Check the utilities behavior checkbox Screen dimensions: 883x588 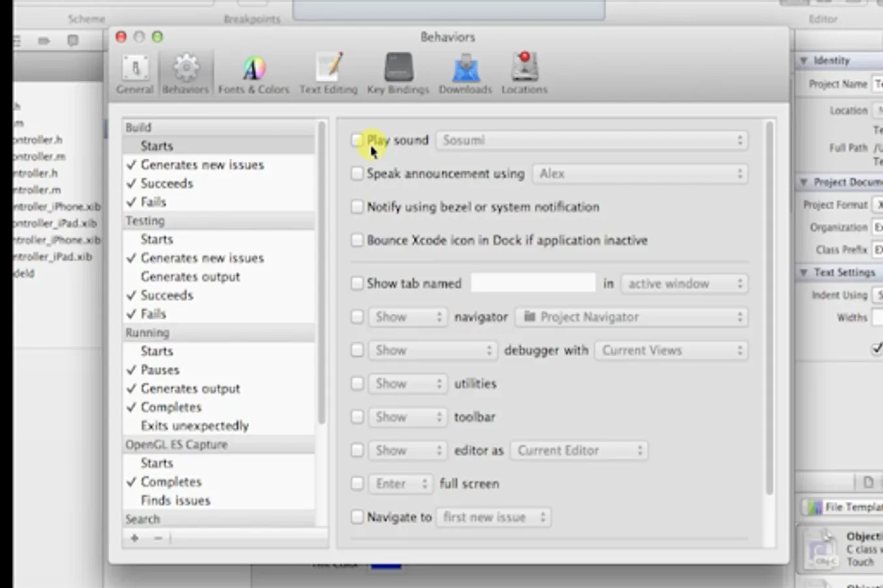click(357, 384)
